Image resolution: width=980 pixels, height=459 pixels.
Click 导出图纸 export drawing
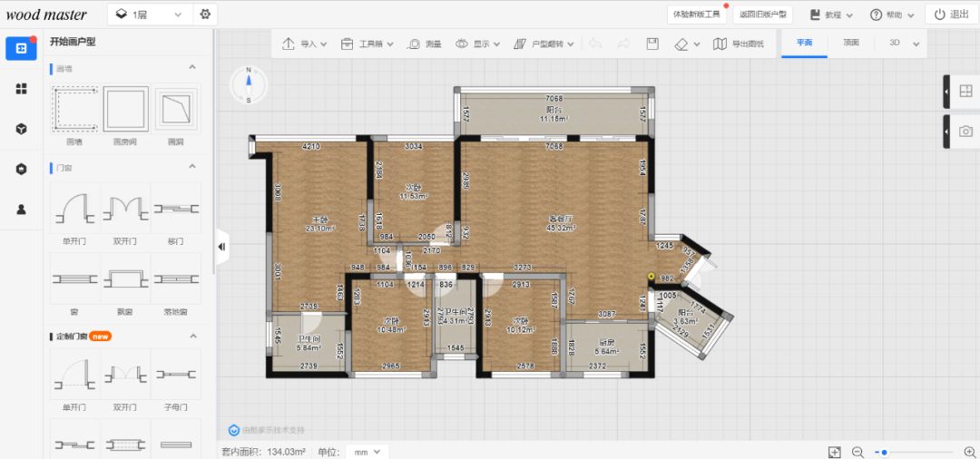pyautogui.click(x=738, y=44)
